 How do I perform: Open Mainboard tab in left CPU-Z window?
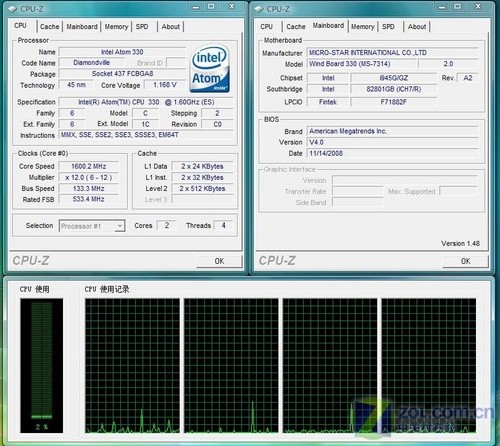pos(82,27)
